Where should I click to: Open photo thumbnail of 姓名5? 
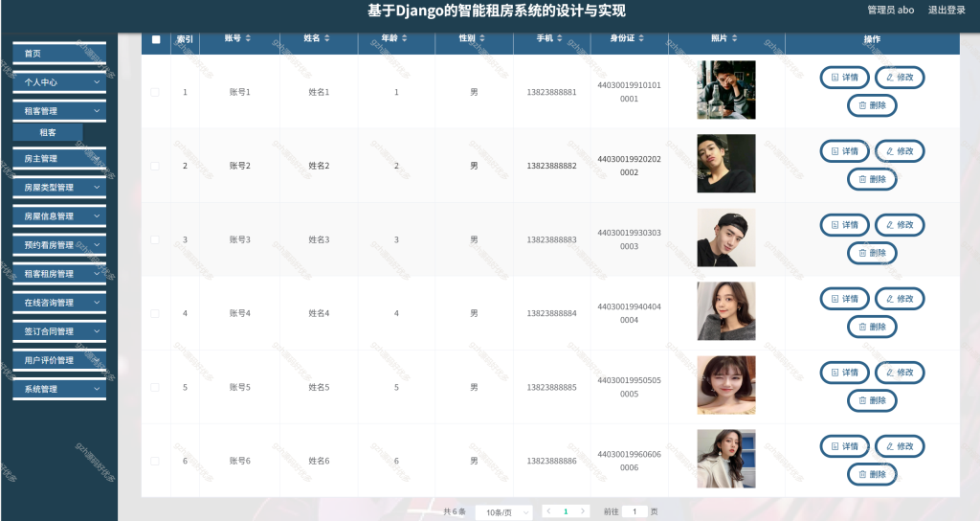point(726,385)
